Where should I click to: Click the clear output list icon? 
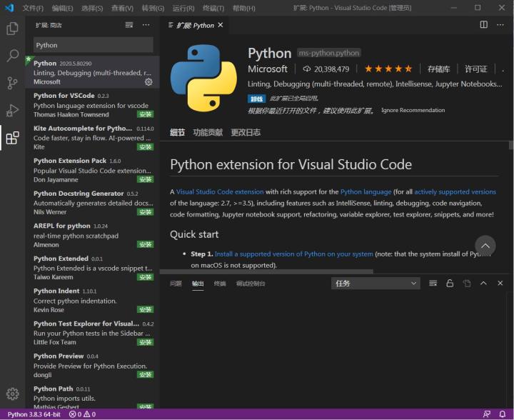(433, 284)
